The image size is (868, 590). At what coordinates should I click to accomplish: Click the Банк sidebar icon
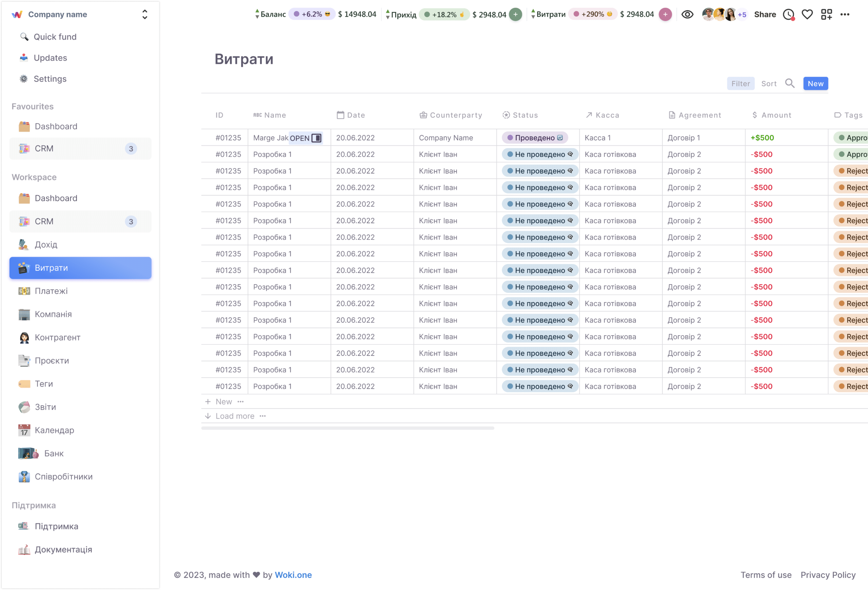tap(29, 453)
